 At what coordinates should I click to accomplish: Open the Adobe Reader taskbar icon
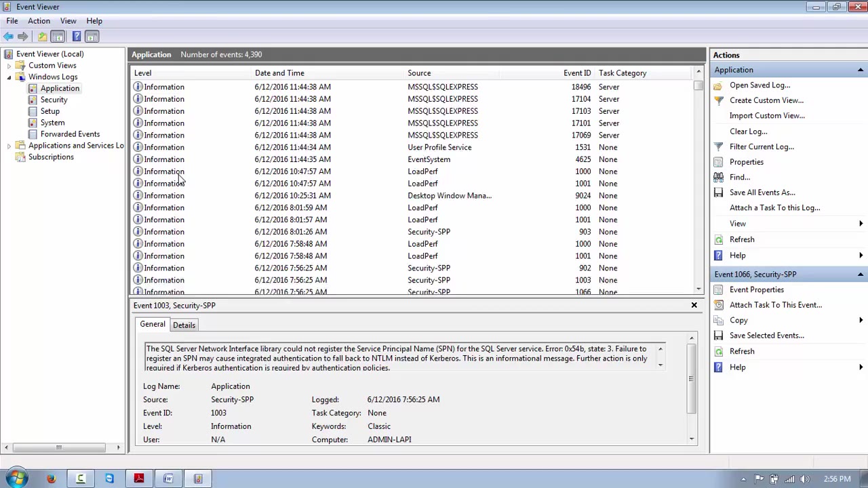(x=139, y=479)
